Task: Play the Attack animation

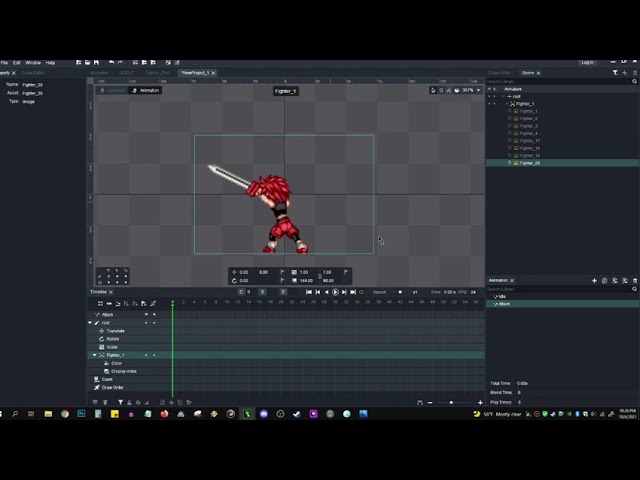Action: 335,292
